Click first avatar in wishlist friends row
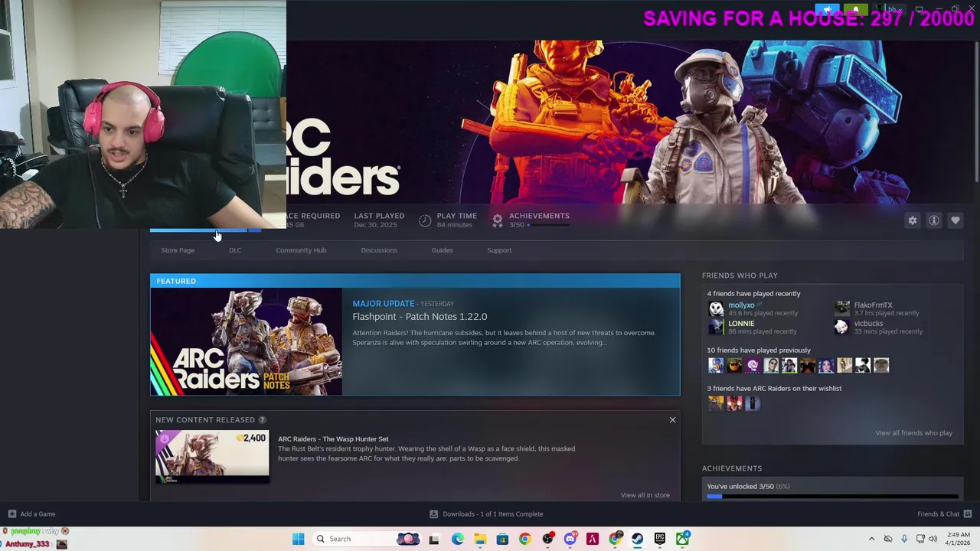 [716, 403]
